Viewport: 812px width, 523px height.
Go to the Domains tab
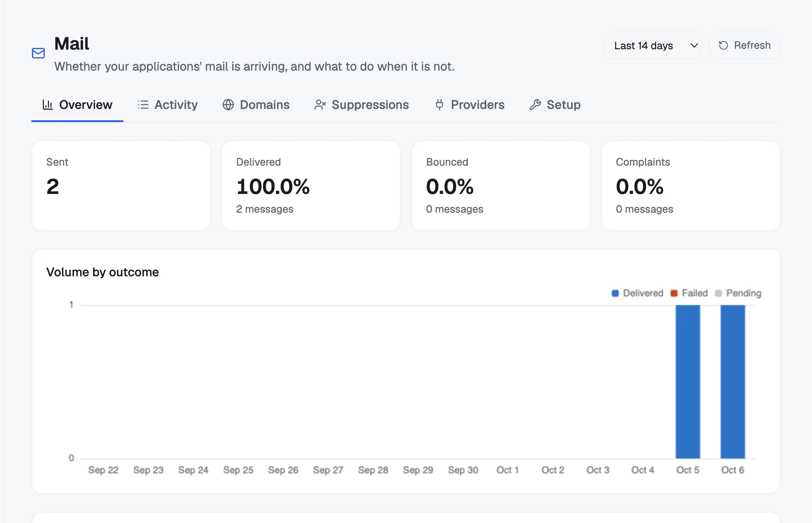(x=256, y=105)
